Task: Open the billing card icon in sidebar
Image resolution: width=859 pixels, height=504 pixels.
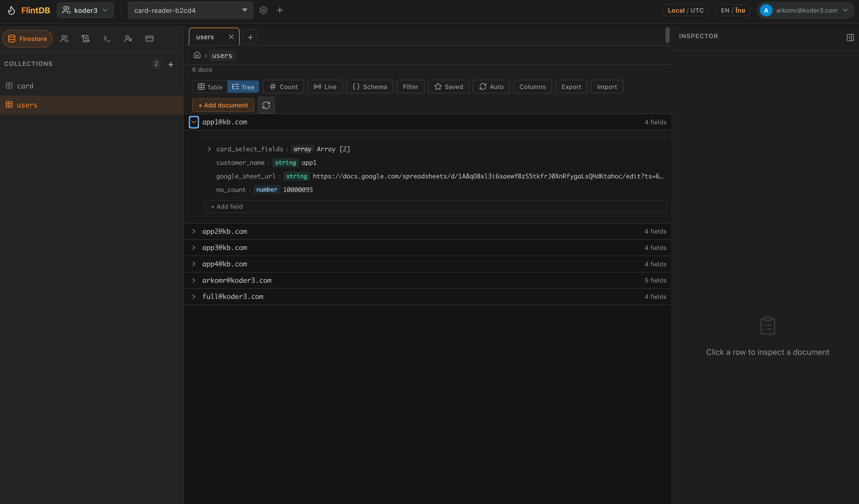Action: [x=149, y=38]
